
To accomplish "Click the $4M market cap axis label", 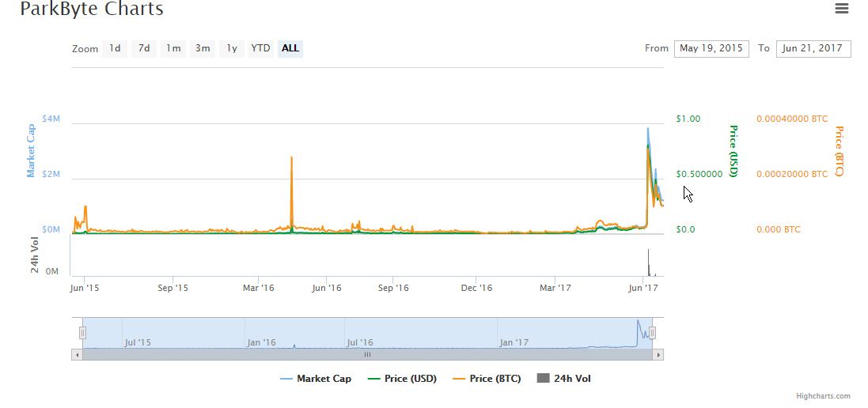I will pos(51,119).
